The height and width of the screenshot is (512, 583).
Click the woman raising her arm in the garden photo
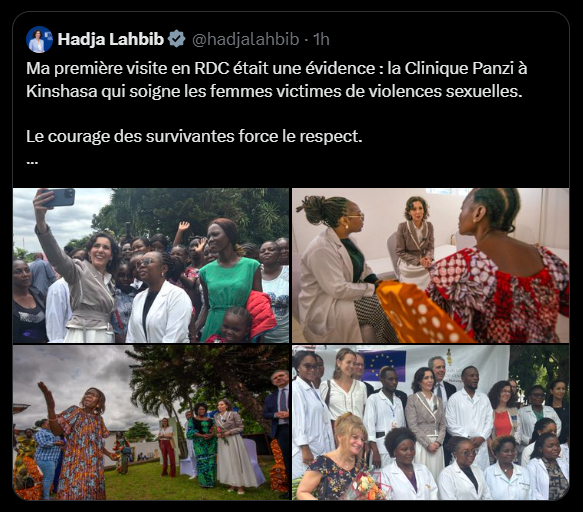76,442
